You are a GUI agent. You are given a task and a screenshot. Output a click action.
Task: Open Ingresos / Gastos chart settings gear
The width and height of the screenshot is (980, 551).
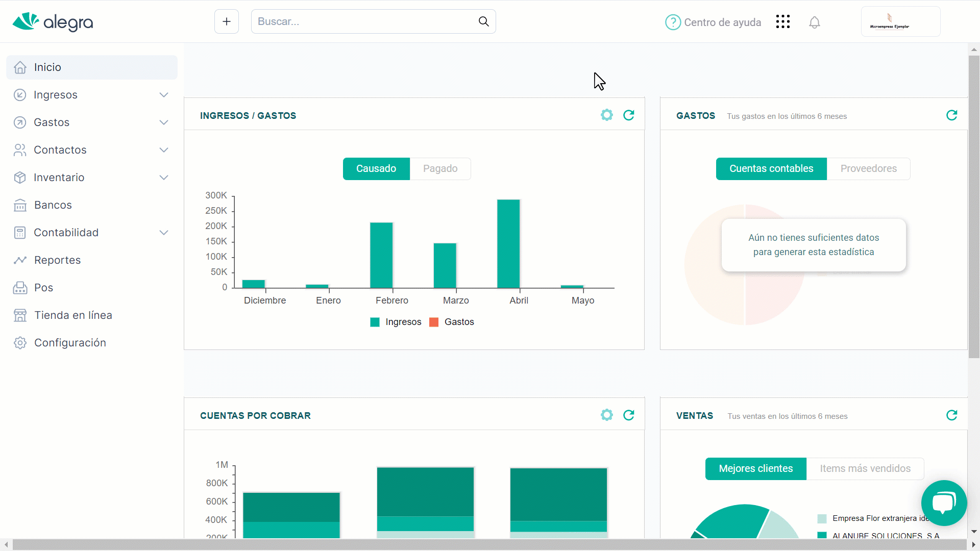tap(606, 115)
